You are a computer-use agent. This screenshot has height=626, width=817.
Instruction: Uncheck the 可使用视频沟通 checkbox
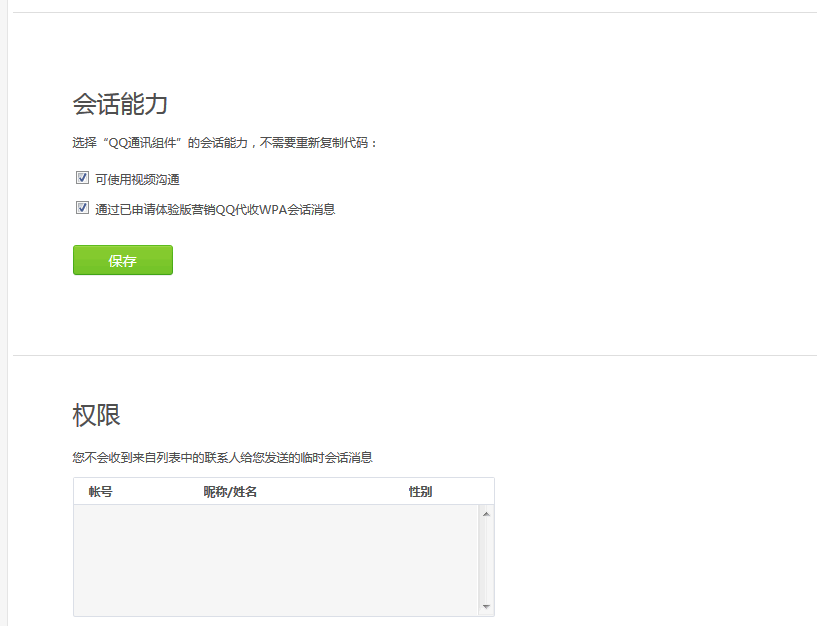point(82,178)
